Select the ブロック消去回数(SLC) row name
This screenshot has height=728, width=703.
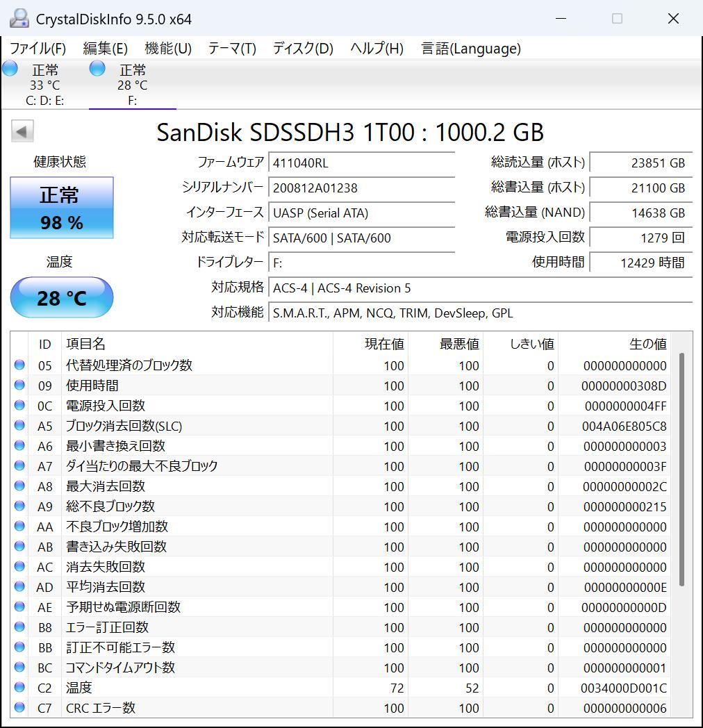click(124, 426)
